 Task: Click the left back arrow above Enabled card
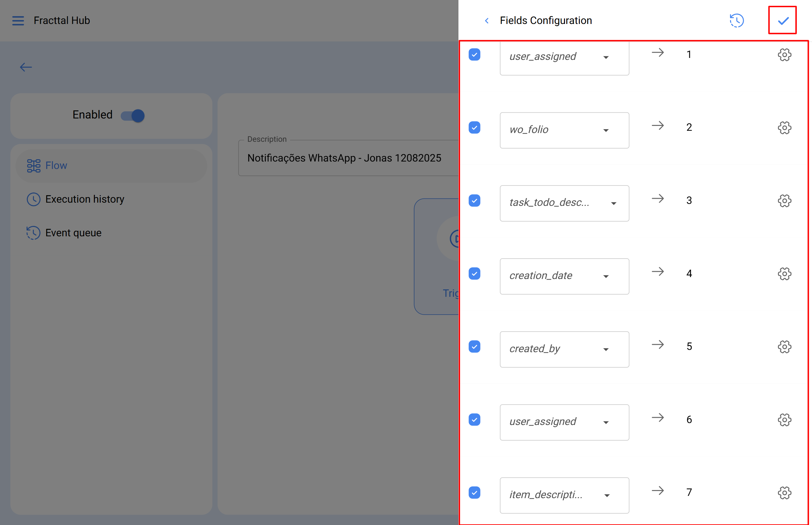pyautogui.click(x=26, y=67)
